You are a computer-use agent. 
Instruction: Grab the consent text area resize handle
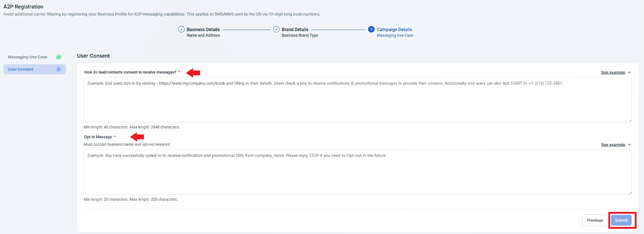pyautogui.click(x=630, y=121)
